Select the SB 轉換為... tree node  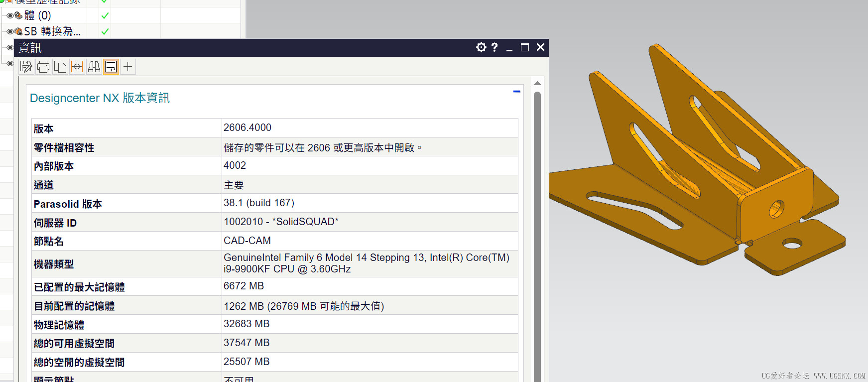[52, 31]
